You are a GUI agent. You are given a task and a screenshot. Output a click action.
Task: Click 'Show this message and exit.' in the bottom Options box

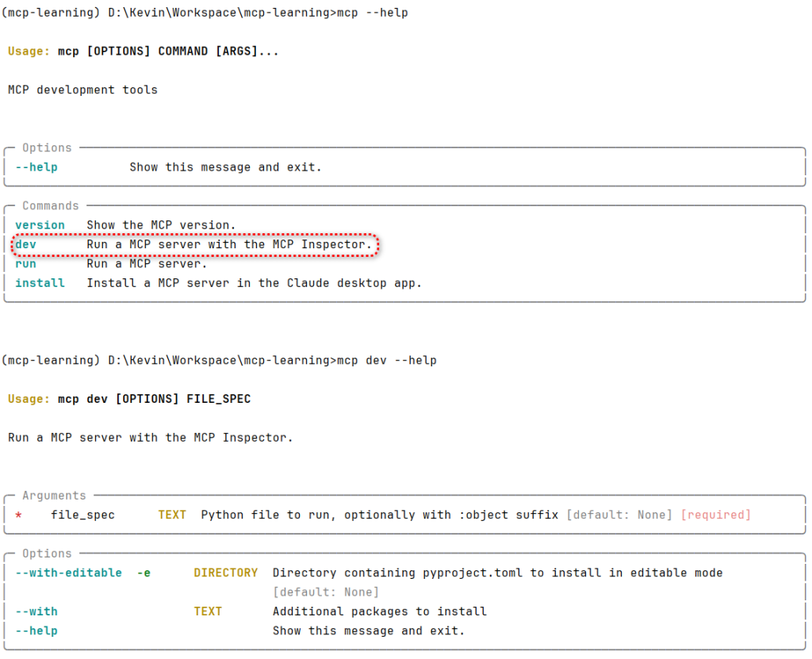click(369, 631)
